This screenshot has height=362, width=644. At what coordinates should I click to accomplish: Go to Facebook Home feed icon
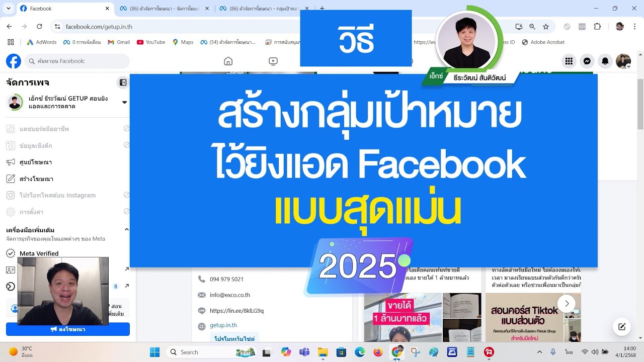[x=228, y=61]
